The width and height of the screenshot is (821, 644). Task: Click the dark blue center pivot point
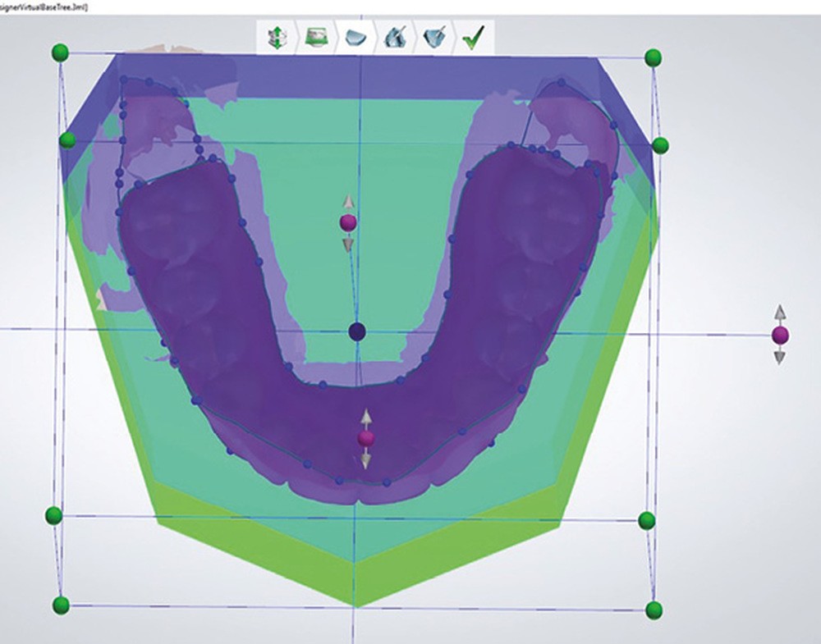(356, 331)
